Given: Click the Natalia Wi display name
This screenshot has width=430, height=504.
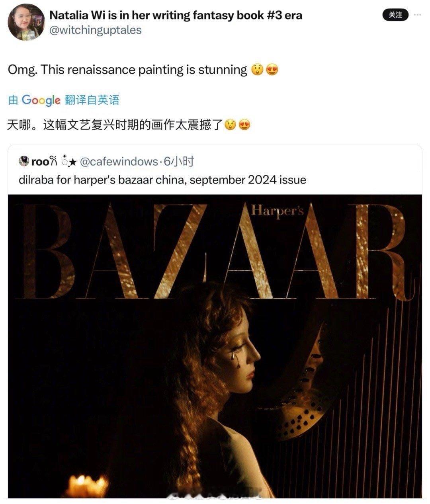Looking at the screenshot, I should (x=176, y=15).
